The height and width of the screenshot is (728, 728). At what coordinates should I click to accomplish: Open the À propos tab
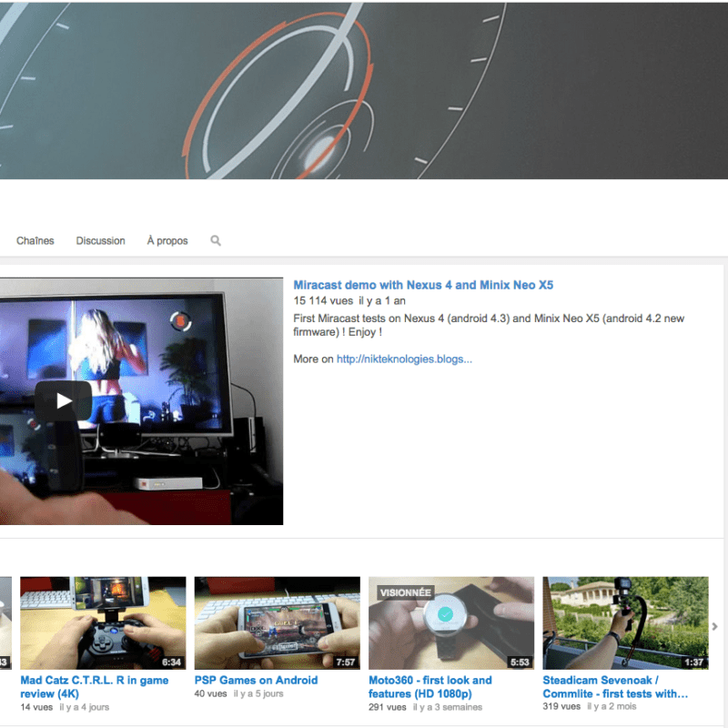coord(167,240)
